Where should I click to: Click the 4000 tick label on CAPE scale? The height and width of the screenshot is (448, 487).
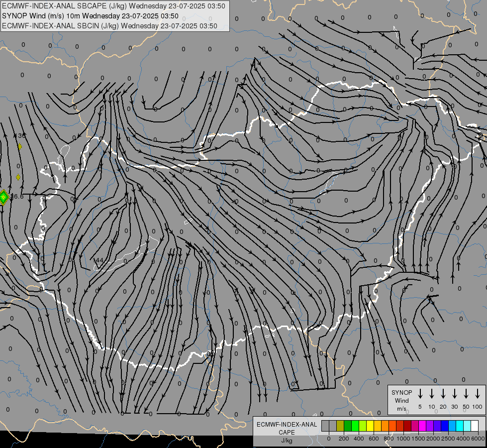point(463,439)
